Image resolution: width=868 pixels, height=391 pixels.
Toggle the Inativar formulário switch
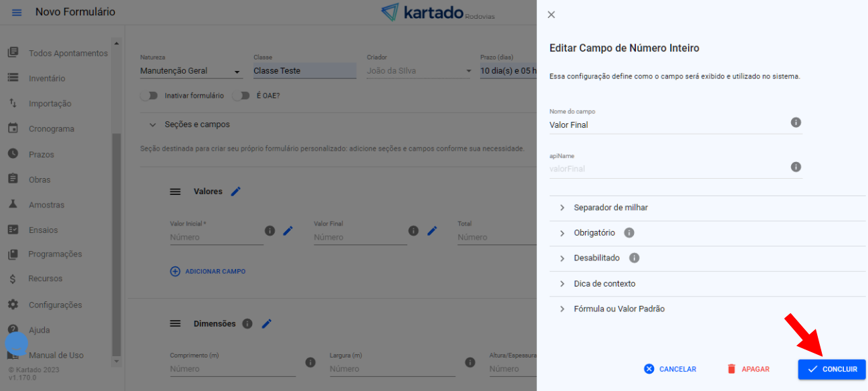point(148,96)
